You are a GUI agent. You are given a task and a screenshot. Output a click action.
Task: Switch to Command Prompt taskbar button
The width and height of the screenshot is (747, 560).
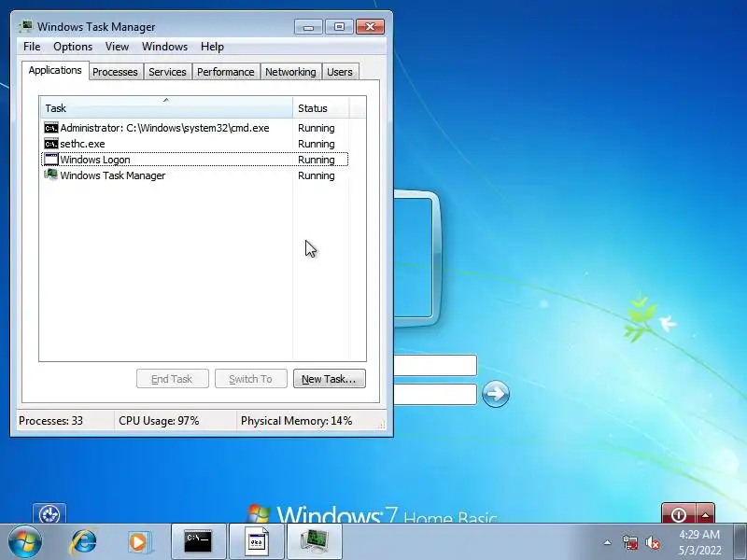click(x=198, y=542)
